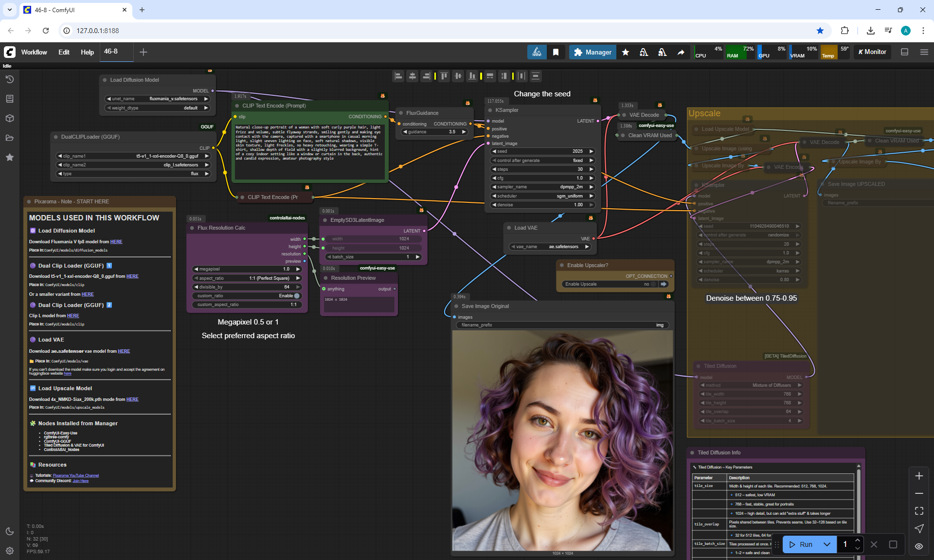Screen dimensions: 934x560
Task: Click Pixaroma YouTube Channel link
Action: tap(75, 475)
